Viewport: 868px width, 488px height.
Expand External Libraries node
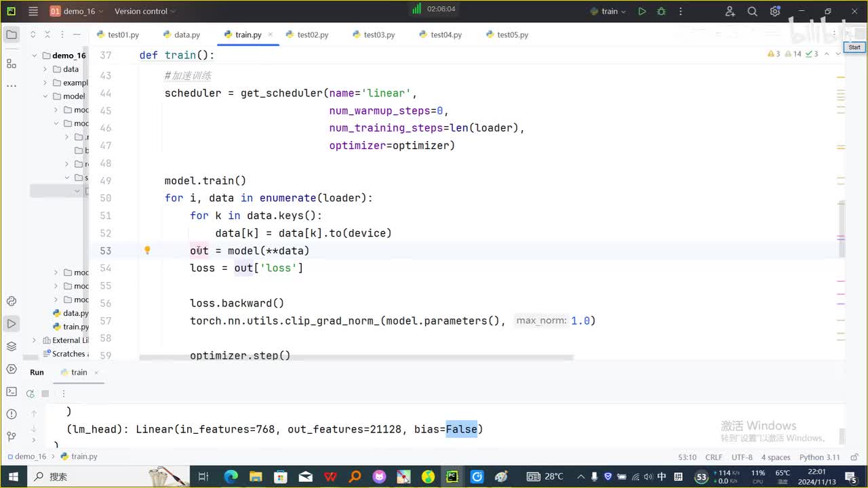pyautogui.click(x=35, y=340)
